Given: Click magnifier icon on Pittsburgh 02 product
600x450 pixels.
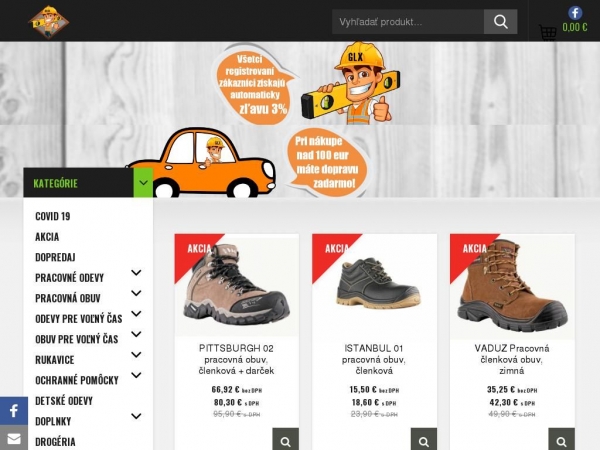Looking at the screenshot, I should (285, 440).
